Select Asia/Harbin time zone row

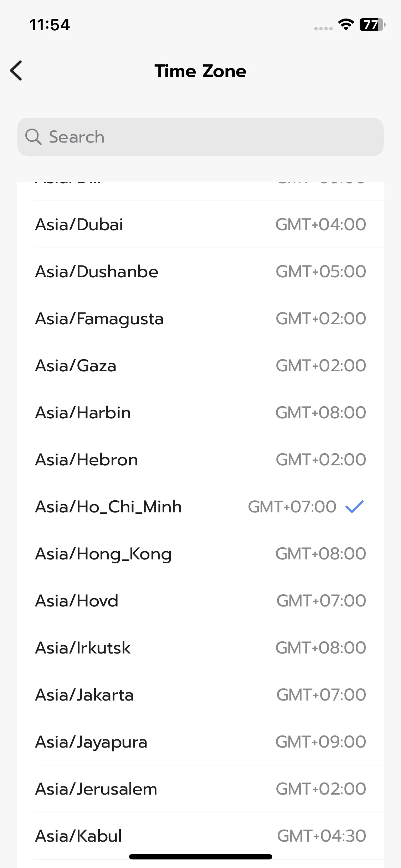click(x=200, y=413)
